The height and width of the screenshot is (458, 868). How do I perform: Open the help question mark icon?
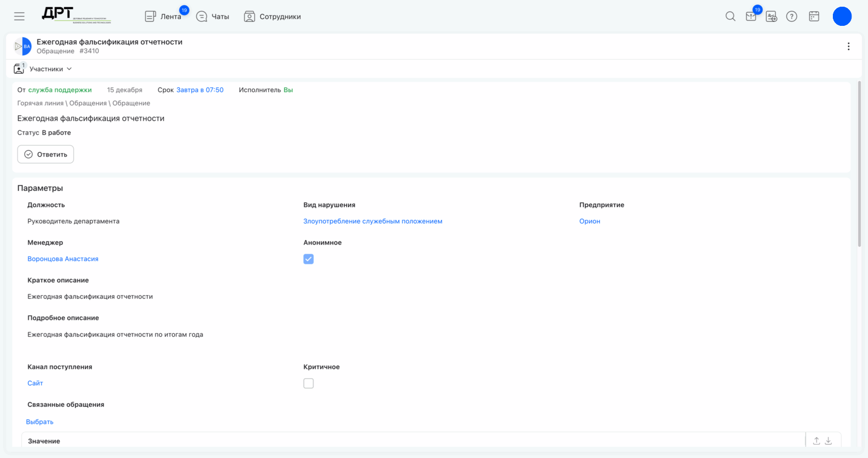pos(792,17)
